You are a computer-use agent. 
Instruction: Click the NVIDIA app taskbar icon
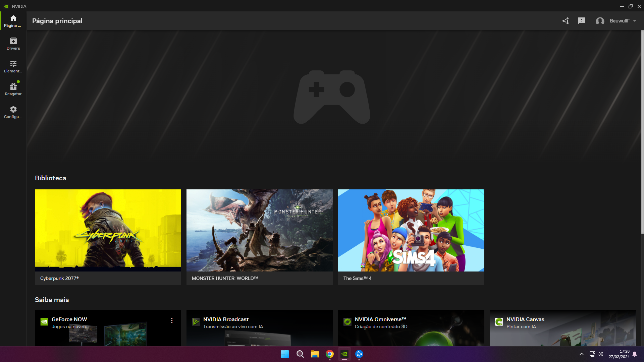344,354
